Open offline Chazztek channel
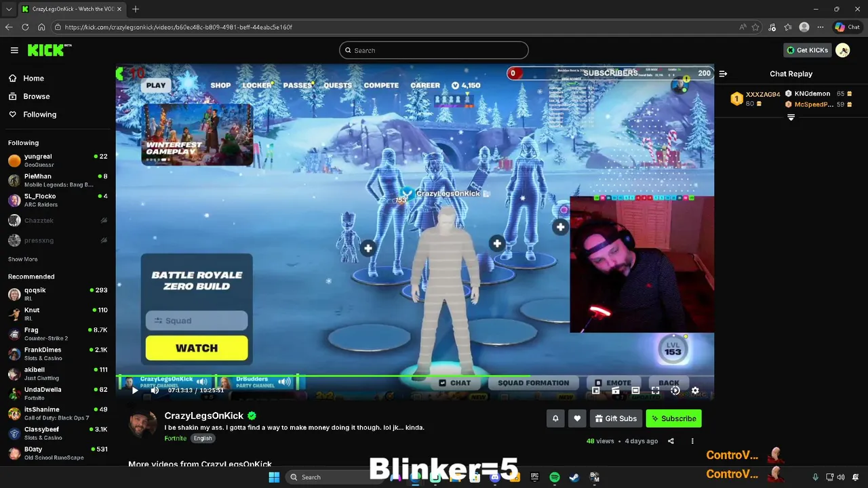This screenshot has width=868, height=488. click(x=58, y=220)
